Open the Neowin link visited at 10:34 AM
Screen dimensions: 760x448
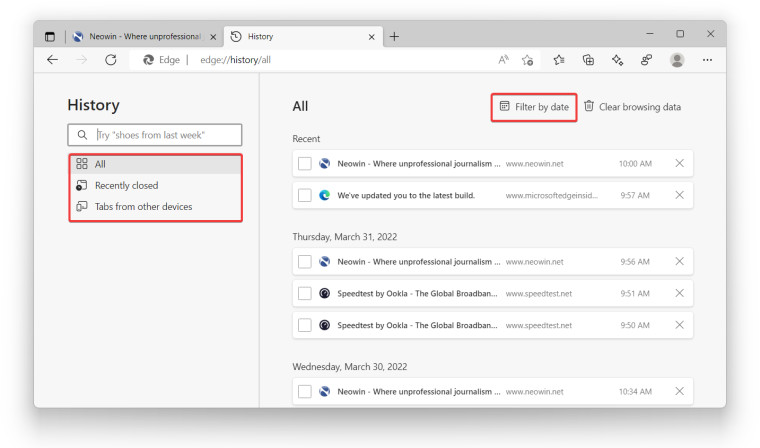tap(419, 391)
